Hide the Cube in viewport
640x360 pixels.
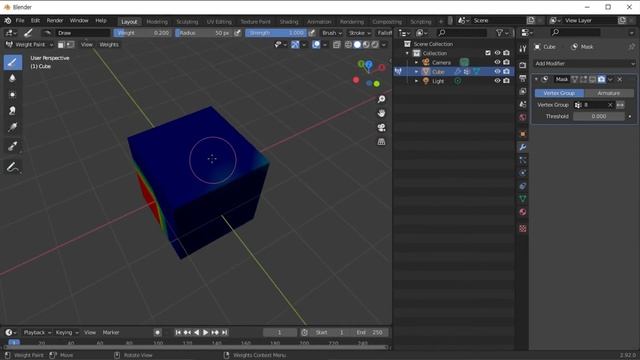click(497, 71)
